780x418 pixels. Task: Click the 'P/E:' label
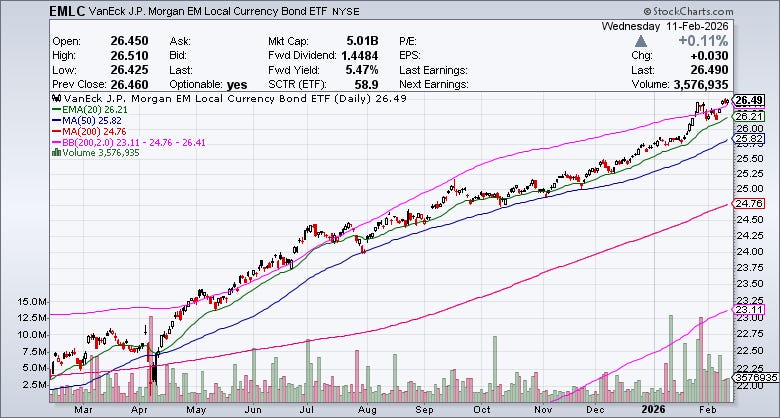coord(408,41)
